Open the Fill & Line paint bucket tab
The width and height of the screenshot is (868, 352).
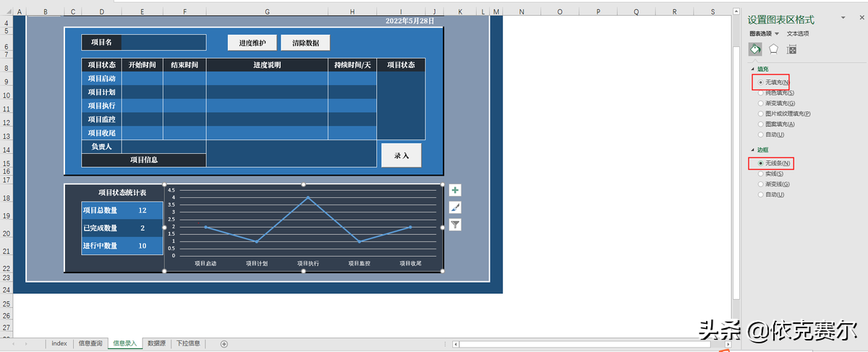[755, 49]
